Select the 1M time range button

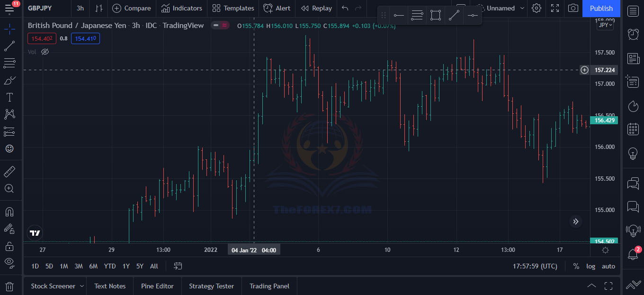tap(64, 266)
